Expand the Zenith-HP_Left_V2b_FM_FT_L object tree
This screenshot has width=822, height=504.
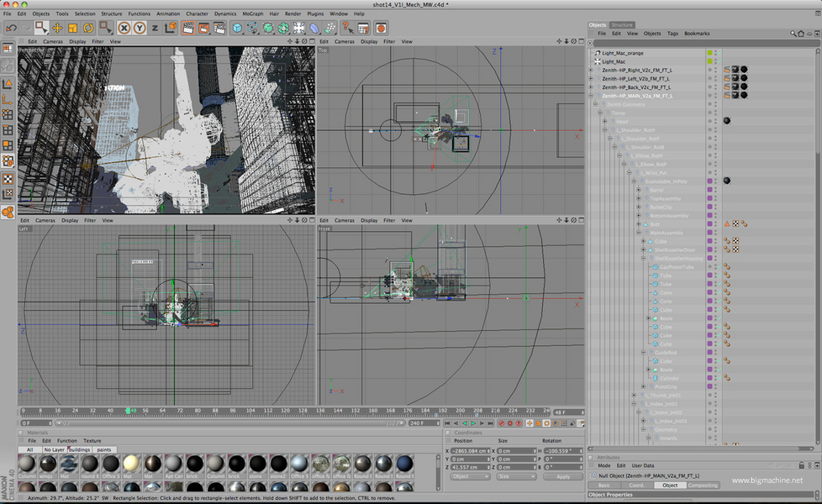click(591, 79)
